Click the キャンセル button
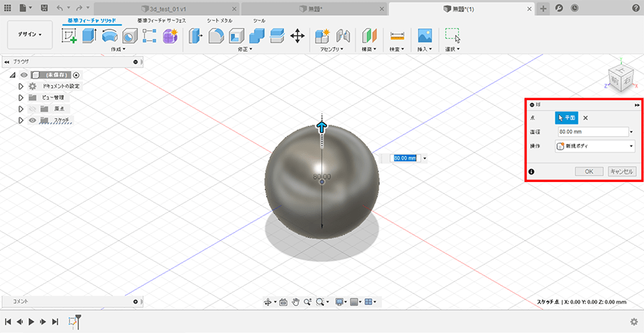The height and width of the screenshot is (333, 644). (x=621, y=171)
